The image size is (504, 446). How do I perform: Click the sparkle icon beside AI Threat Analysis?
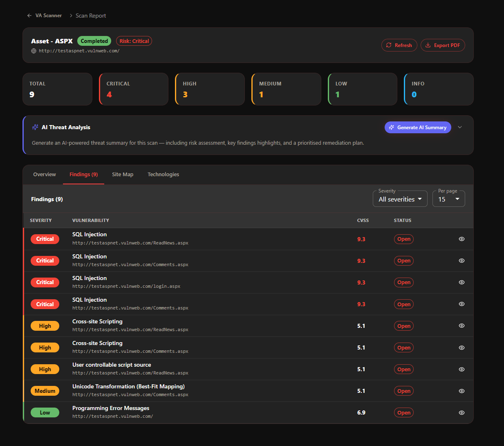pos(35,127)
